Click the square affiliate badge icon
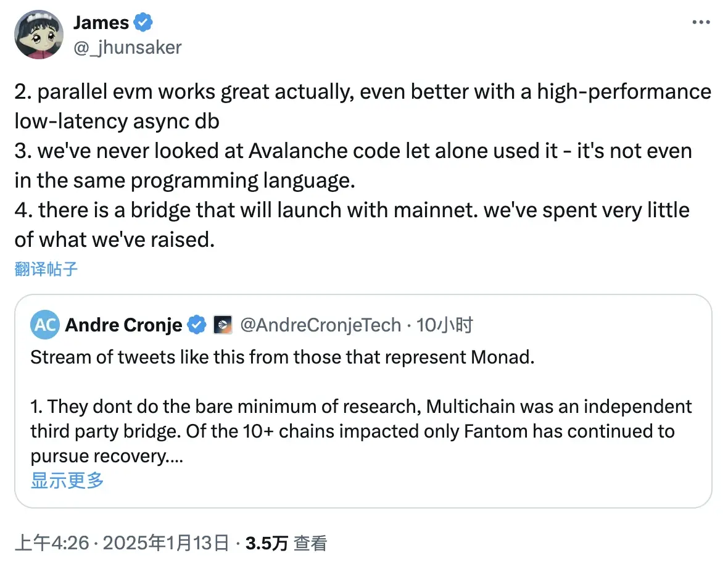 click(x=223, y=325)
